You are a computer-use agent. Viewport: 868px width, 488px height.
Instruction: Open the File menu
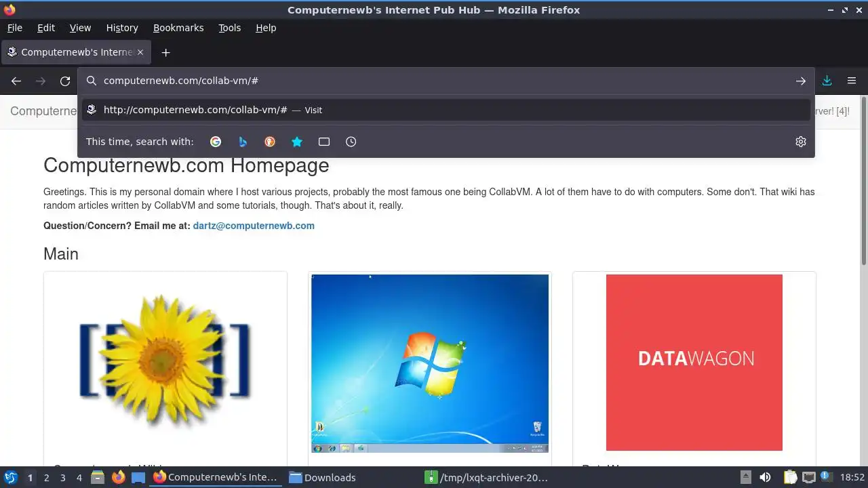[x=14, y=28]
